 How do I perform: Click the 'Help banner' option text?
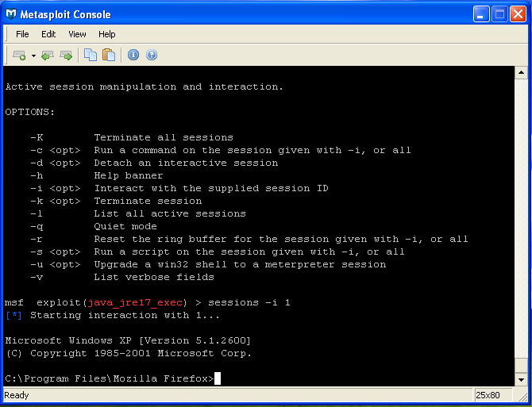tap(129, 175)
